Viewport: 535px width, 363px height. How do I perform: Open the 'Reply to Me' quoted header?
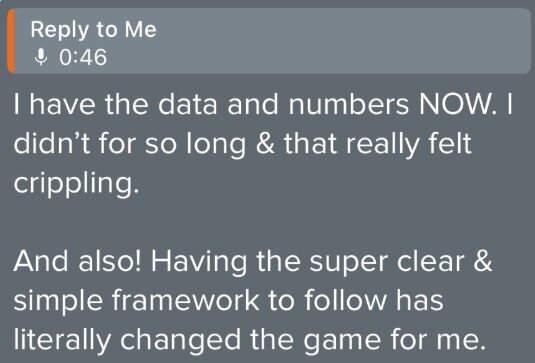93,30
